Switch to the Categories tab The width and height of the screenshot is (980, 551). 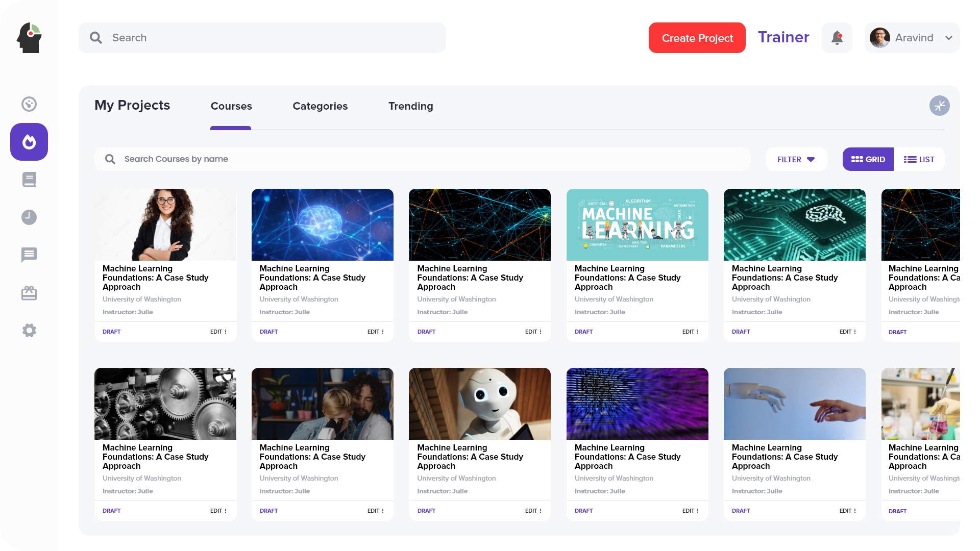(320, 106)
